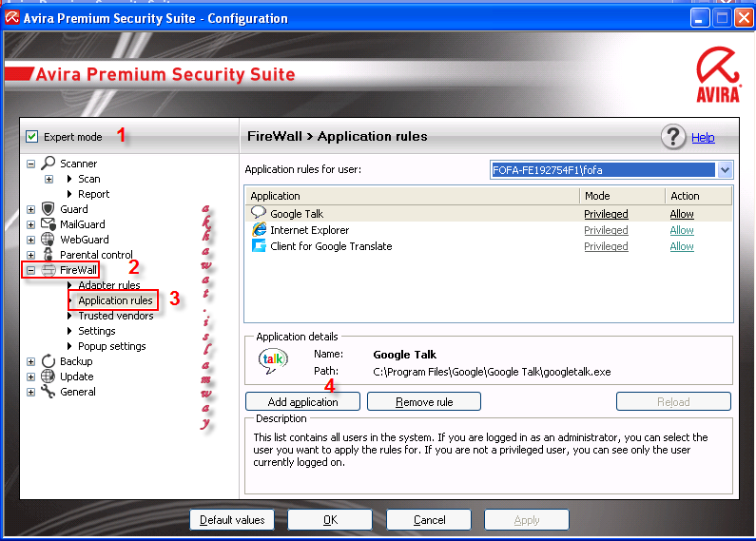This screenshot has height=541, width=756.
Task: Click the googletalk.exe path text
Action: click(x=492, y=372)
